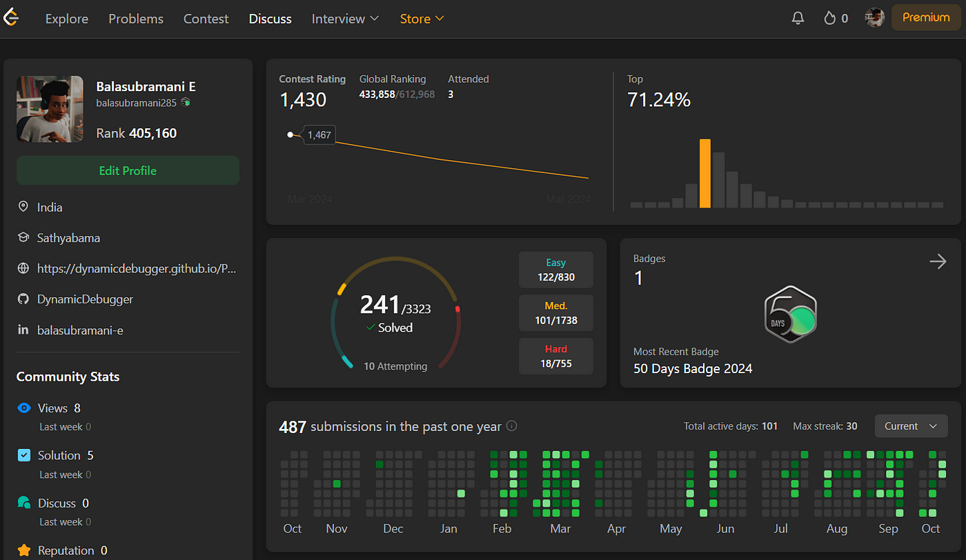
Task: Open the Current year dropdown
Action: pyautogui.click(x=911, y=426)
